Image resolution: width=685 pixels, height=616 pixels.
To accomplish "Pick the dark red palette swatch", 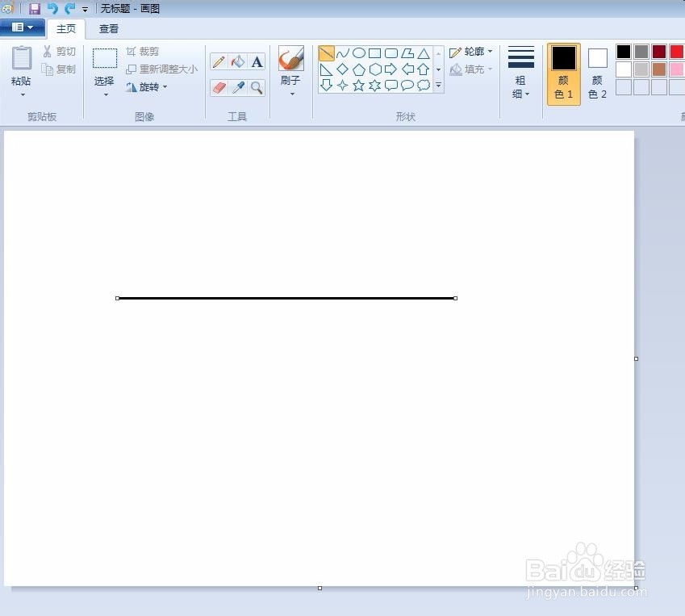I will [x=659, y=52].
